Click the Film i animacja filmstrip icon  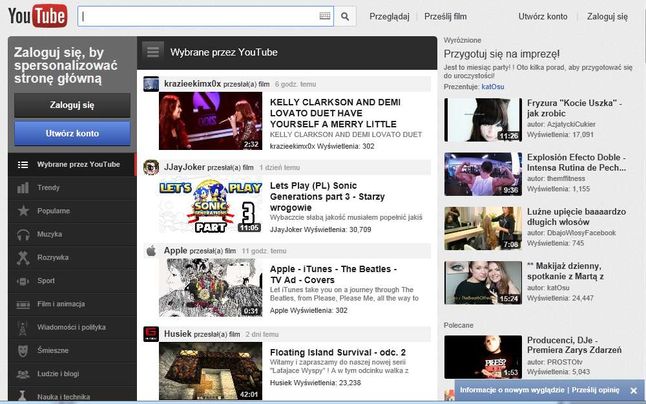point(23,304)
